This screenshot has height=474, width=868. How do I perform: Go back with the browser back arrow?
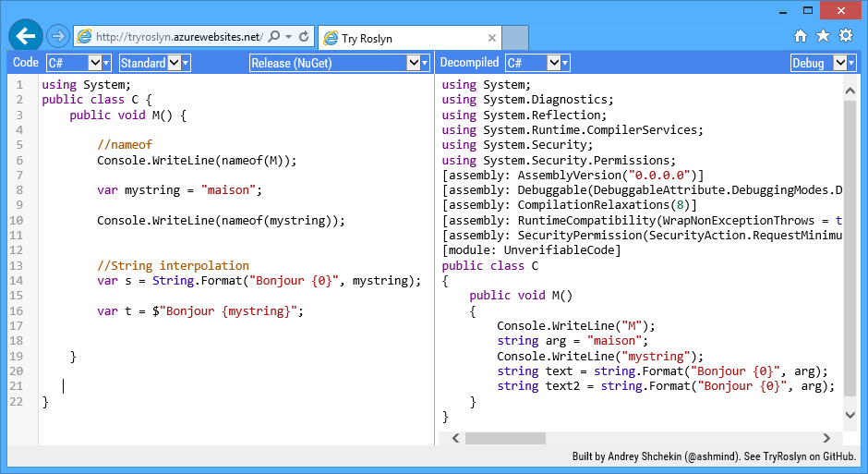26,37
